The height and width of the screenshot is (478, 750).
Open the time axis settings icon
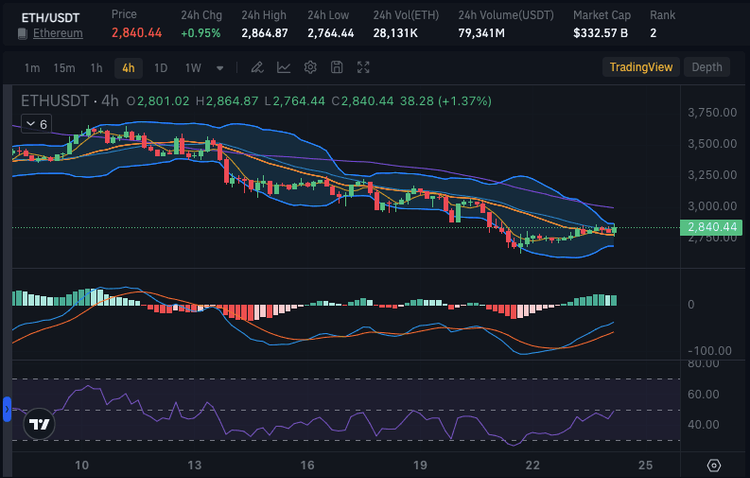pyautogui.click(x=713, y=465)
